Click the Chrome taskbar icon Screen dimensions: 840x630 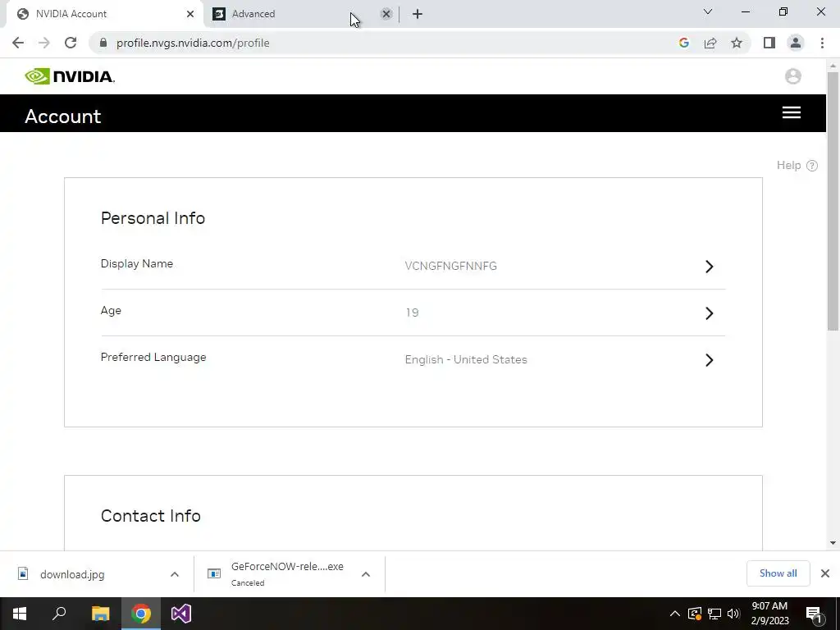pos(141,614)
